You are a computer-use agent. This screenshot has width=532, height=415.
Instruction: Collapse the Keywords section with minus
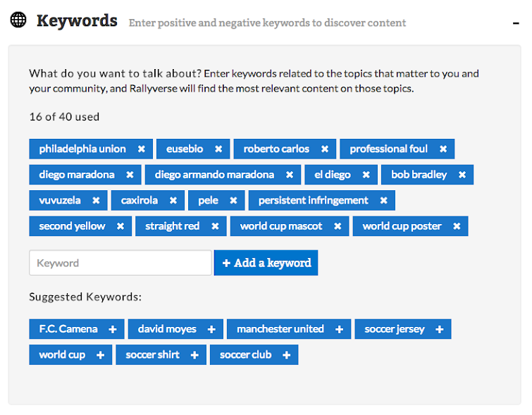516,23
